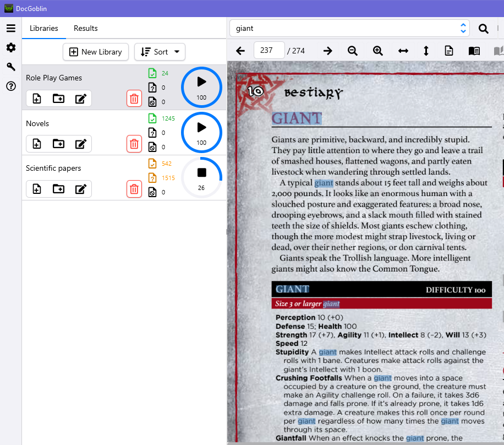Open the help question mark icon
The width and height of the screenshot is (504, 445).
tap(11, 86)
